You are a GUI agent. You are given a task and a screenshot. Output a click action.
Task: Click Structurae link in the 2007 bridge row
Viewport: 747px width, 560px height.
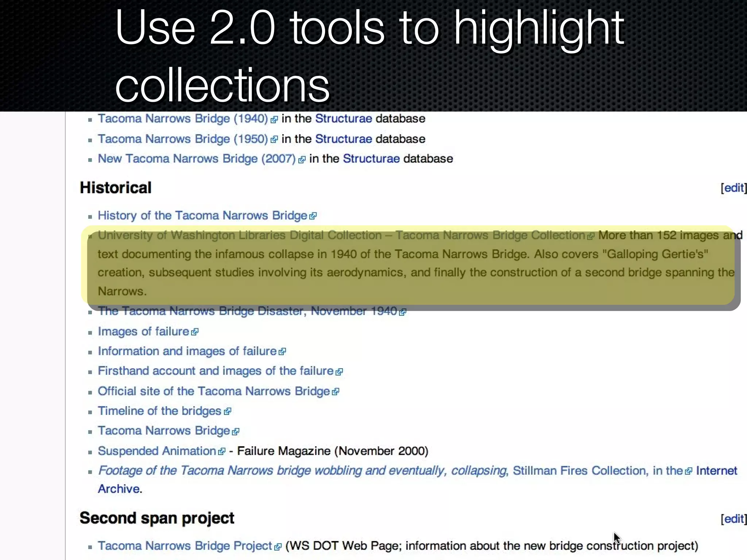point(371,159)
